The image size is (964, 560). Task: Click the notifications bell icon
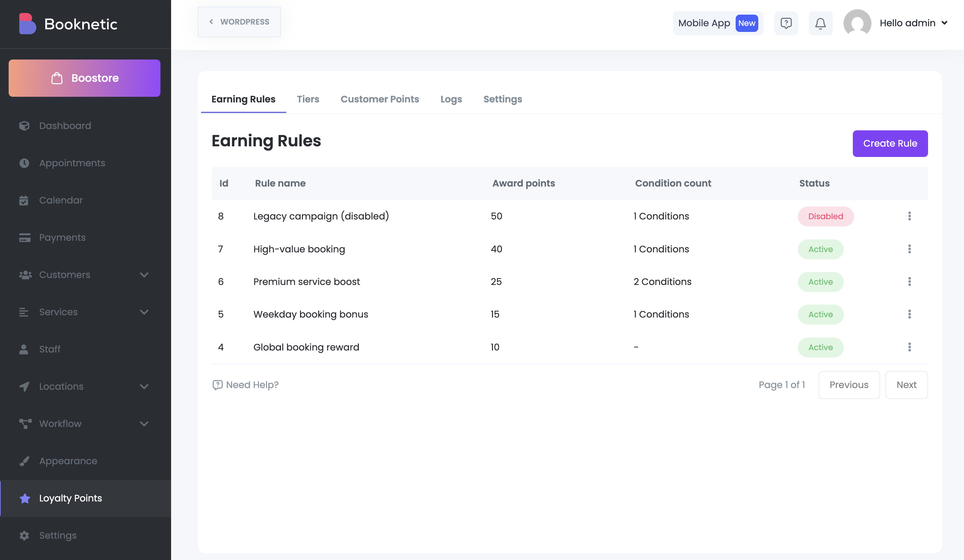click(820, 23)
